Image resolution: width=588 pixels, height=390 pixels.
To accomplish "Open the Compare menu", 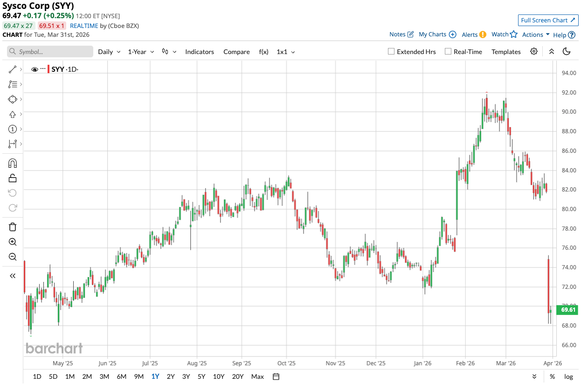I will pyautogui.click(x=236, y=52).
